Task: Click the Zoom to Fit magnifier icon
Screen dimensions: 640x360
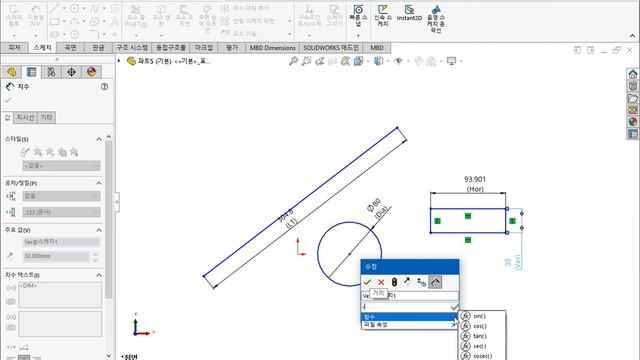Action: [293, 61]
